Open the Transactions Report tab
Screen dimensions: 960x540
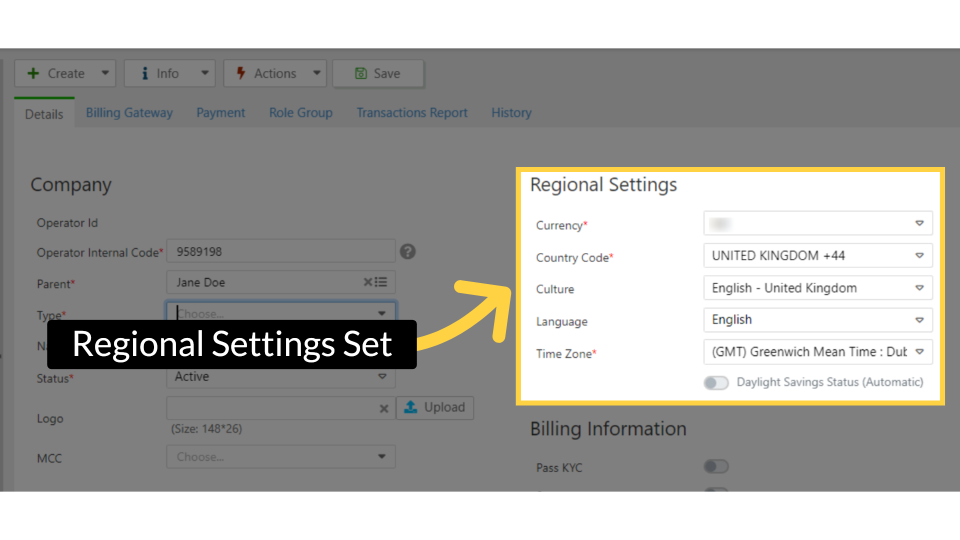412,113
